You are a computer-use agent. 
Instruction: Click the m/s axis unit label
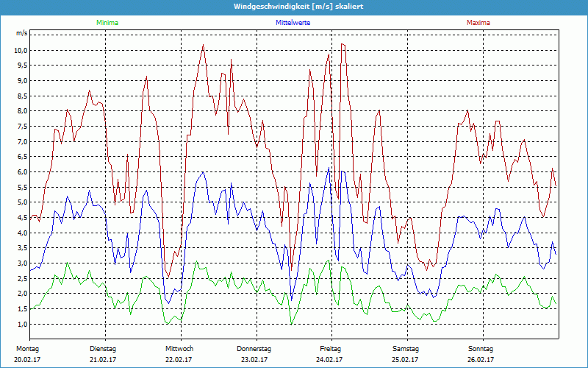point(22,33)
